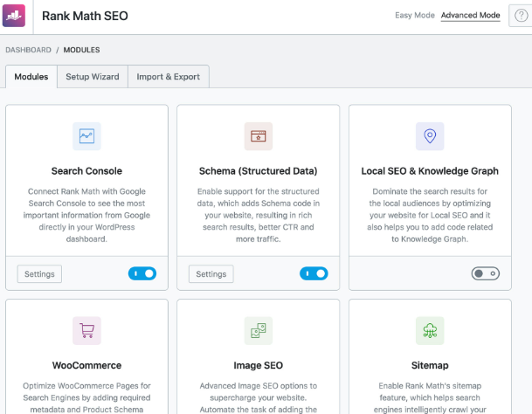Disable the Search Console module toggle
The image size is (532, 414).
(142, 273)
